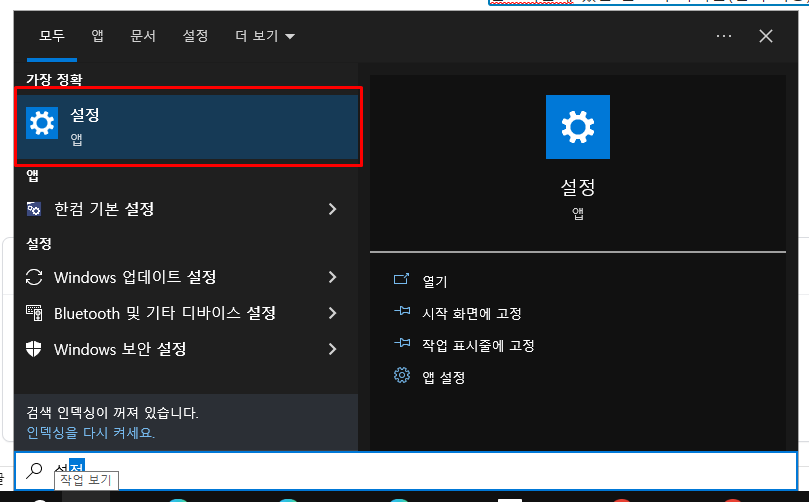Select the Windows 보안 설정 result text

120,349
